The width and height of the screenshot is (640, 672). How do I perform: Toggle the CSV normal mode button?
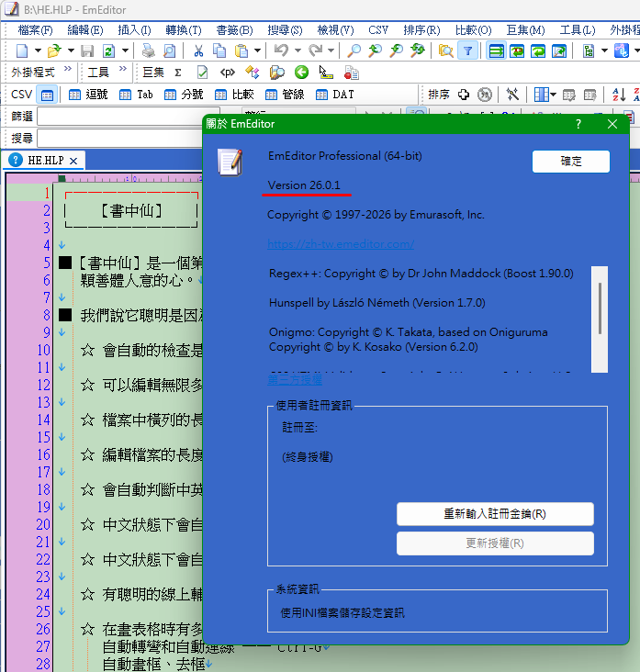[x=47, y=95]
